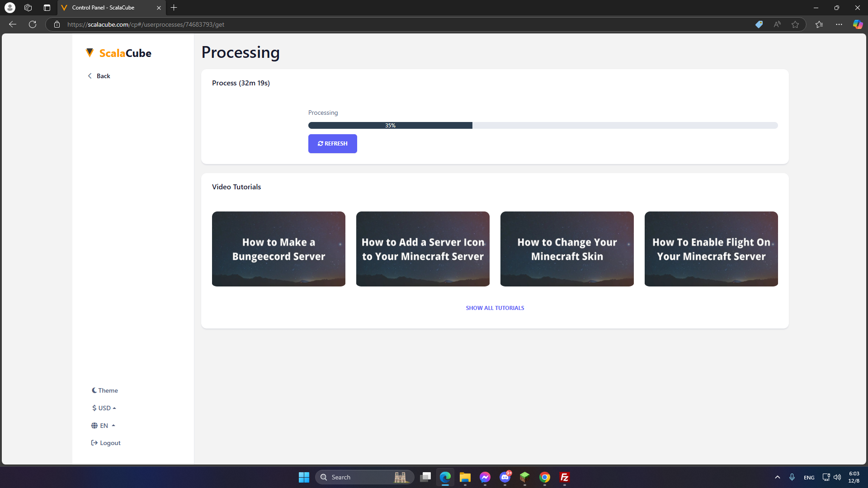Open browser Settings and more menu

(x=839, y=24)
